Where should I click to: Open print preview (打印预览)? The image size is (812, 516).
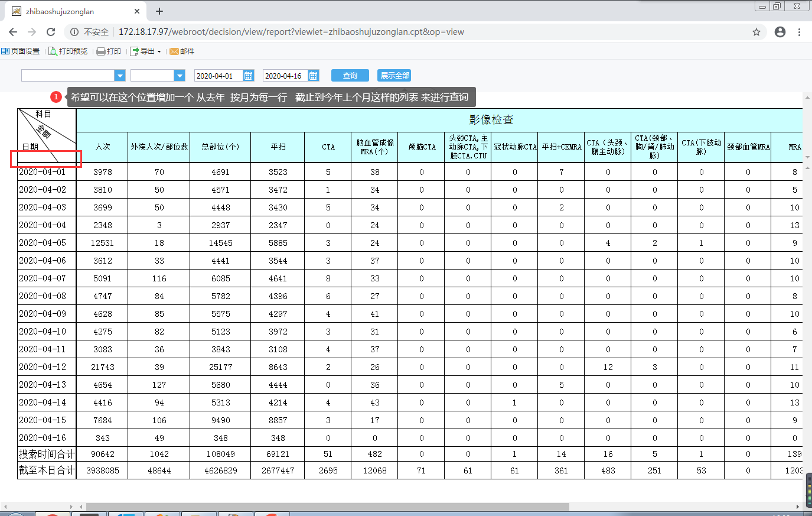pyautogui.click(x=68, y=51)
